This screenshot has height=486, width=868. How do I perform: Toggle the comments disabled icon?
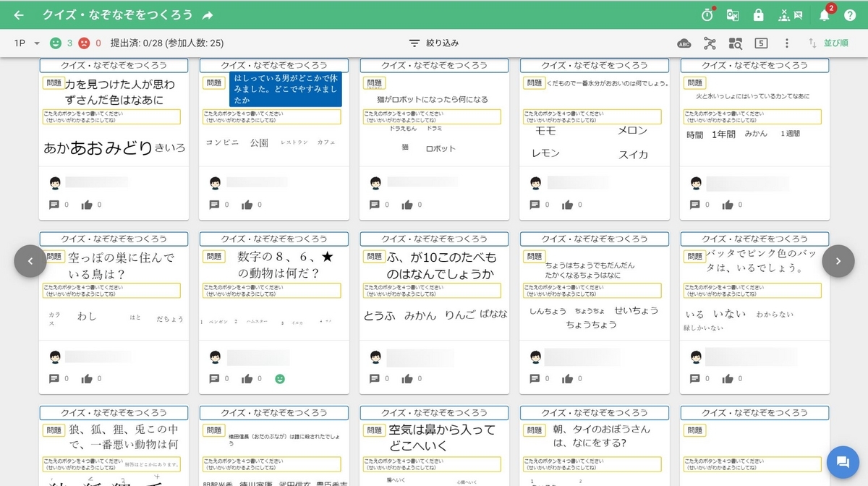[798, 14]
